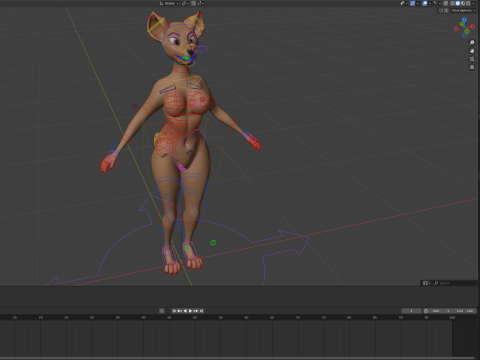Open the snapping options dropdown
480x360 pixels.
[x=201, y=3]
